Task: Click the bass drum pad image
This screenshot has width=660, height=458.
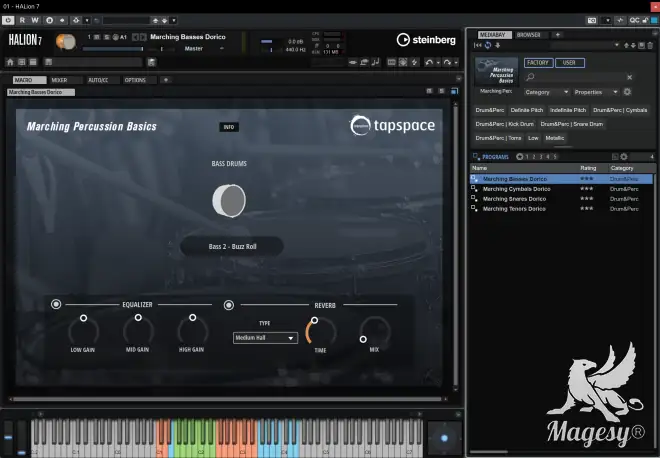Action: pyautogui.click(x=229, y=201)
